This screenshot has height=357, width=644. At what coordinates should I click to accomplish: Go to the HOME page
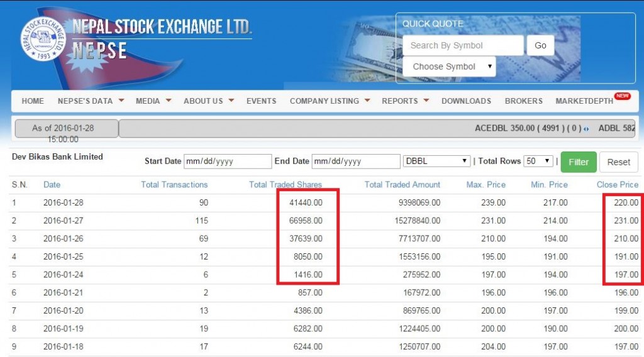pos(33,101)
